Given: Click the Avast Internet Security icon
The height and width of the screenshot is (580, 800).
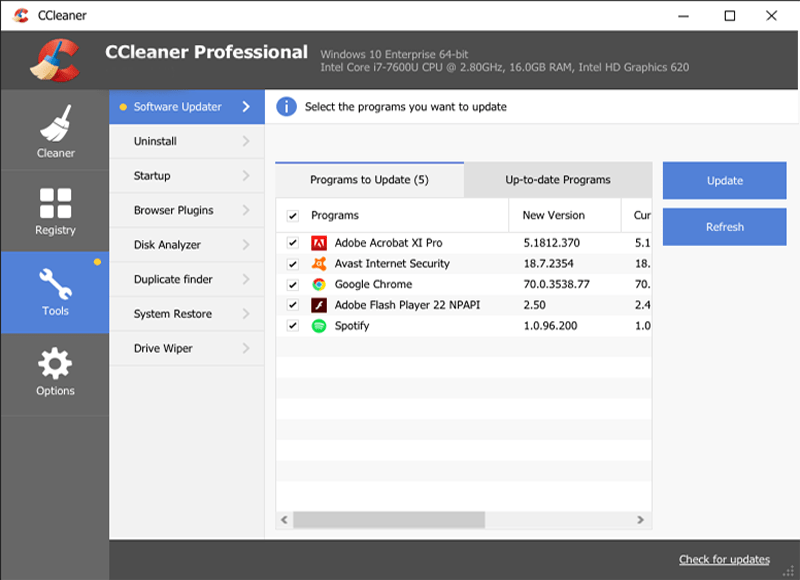Looking at the screenshot, I should click(321, 263).
